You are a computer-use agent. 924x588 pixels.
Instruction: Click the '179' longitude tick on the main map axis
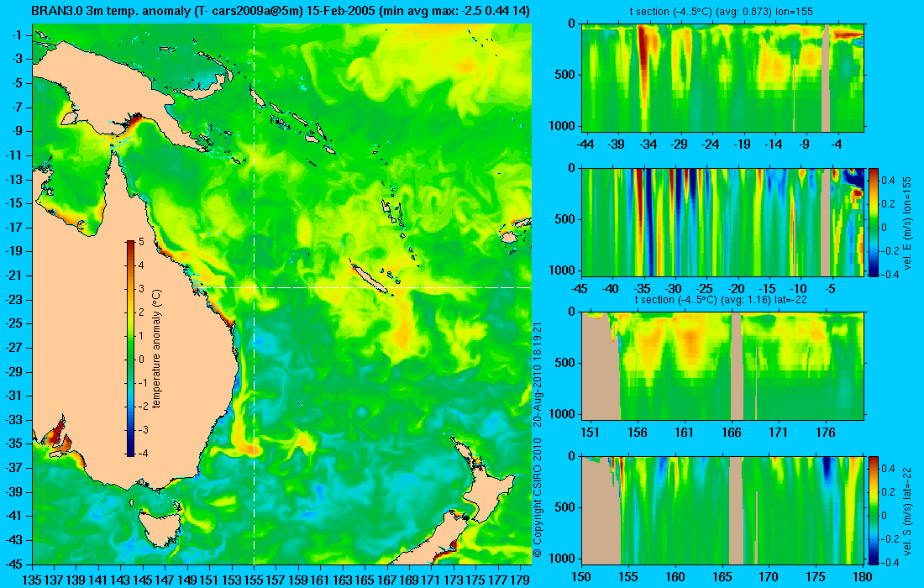pos(520,580)
